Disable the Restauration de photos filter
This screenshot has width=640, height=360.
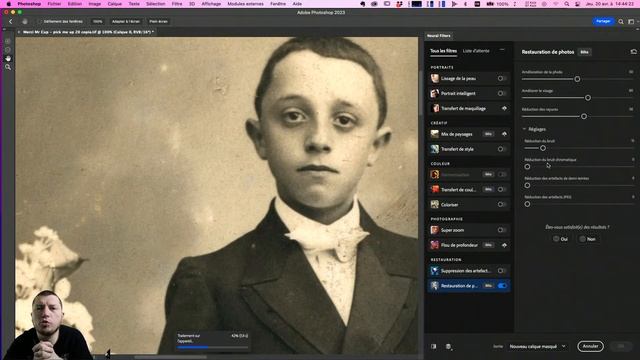click(x=502, y=286)
